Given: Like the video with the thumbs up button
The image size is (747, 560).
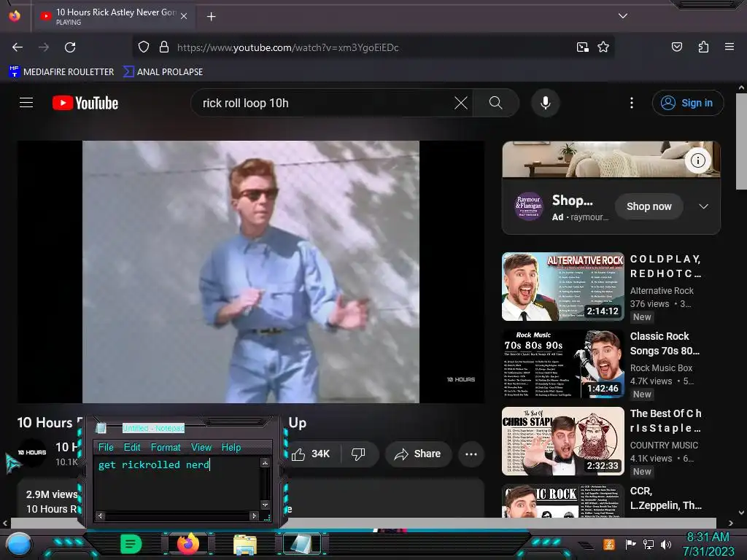Looking at the screenshot, I should coord(311,454).
